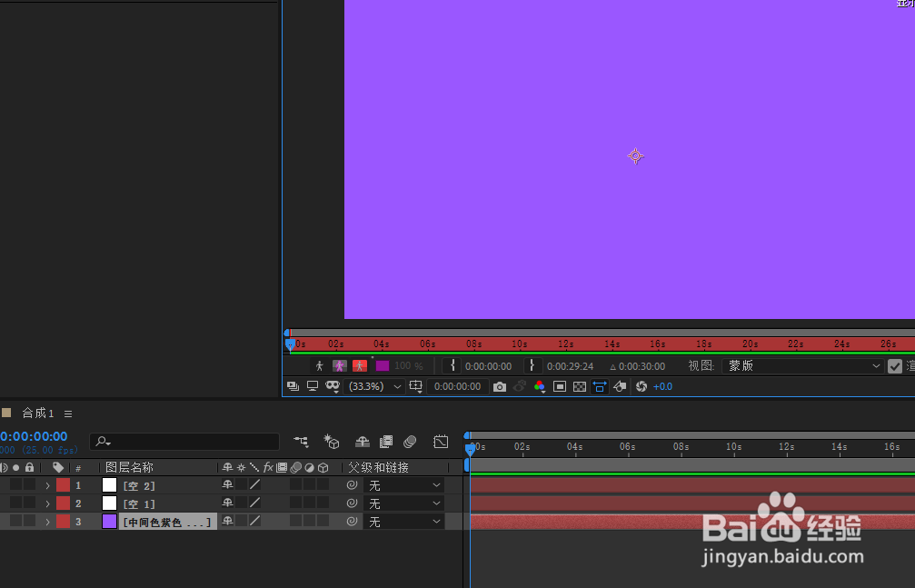Click the red label color of layer 3
Image resolution: width=915 pixels, height=588 pixels.
coord(63,522)
